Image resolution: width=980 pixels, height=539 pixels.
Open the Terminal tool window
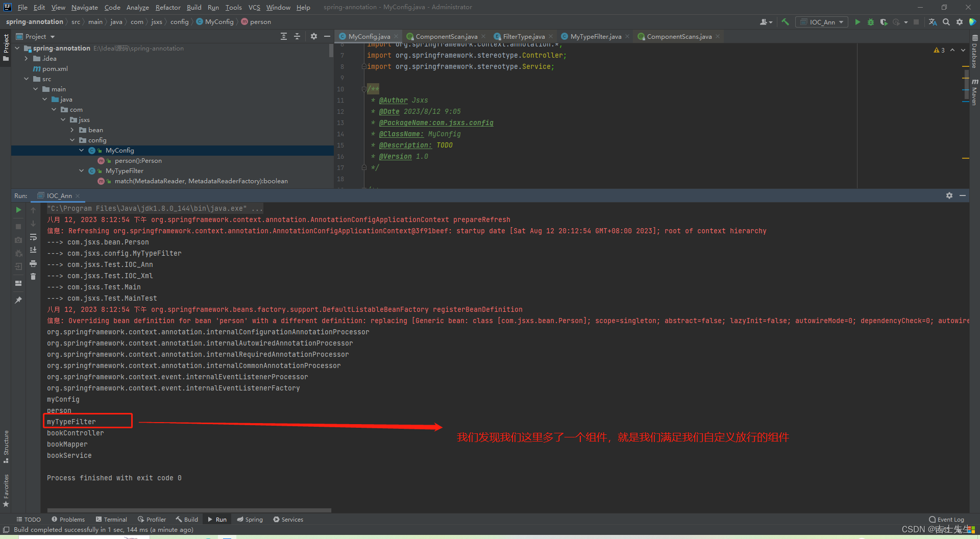tap(111, 519)
